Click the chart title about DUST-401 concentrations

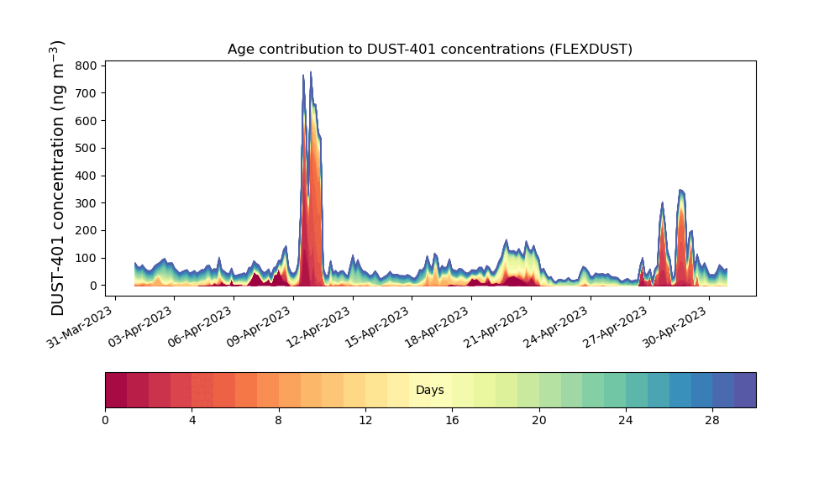coord(430,50)
